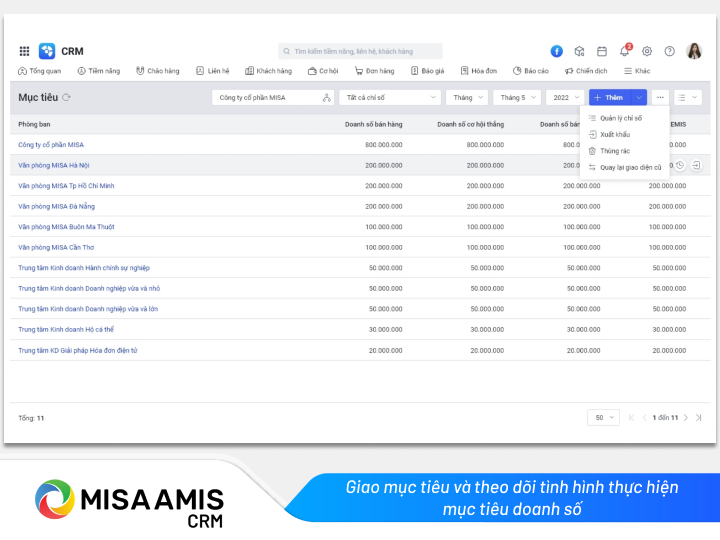Viewport: 720px width, 540px height.
Task: Open the Facebook integration icon
Action: tap(557, 51)
